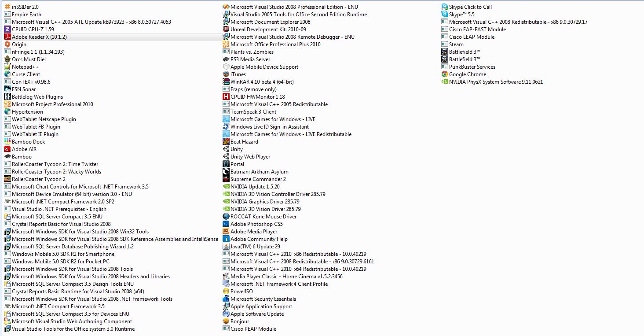Image resolution: width=644 pixels, height=336 pixels.
Task: Click the NVIDIA Graphics Driver icon
Action: click(x=226, y=202)
